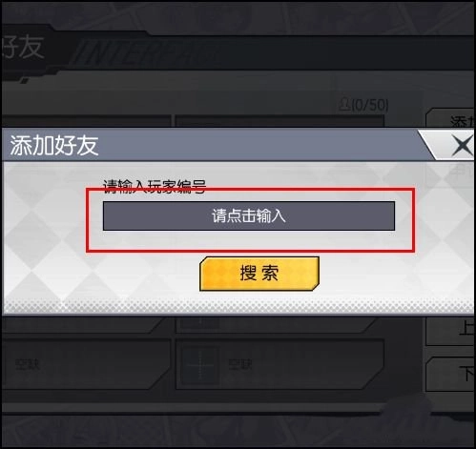Click the 添加好友 dialog title
Screen dimensions: 476x449
point(54,146)
